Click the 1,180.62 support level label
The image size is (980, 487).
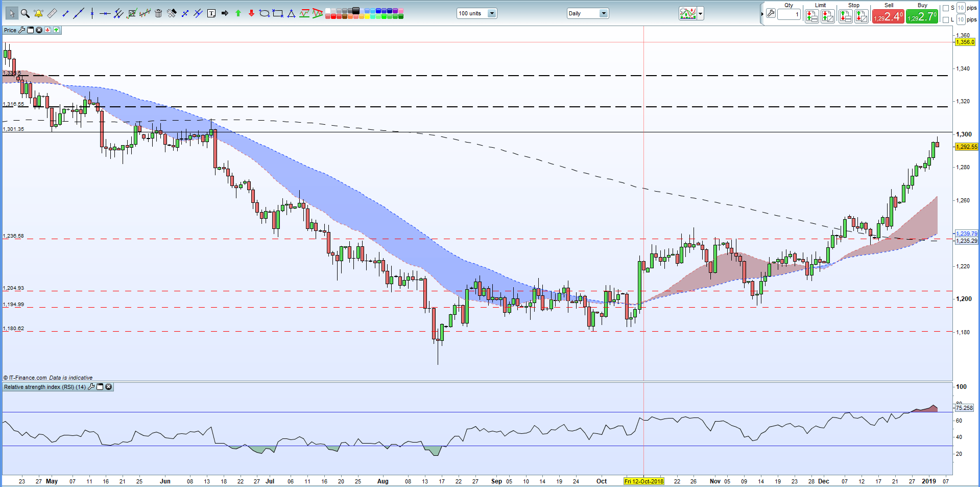point(13,329)
